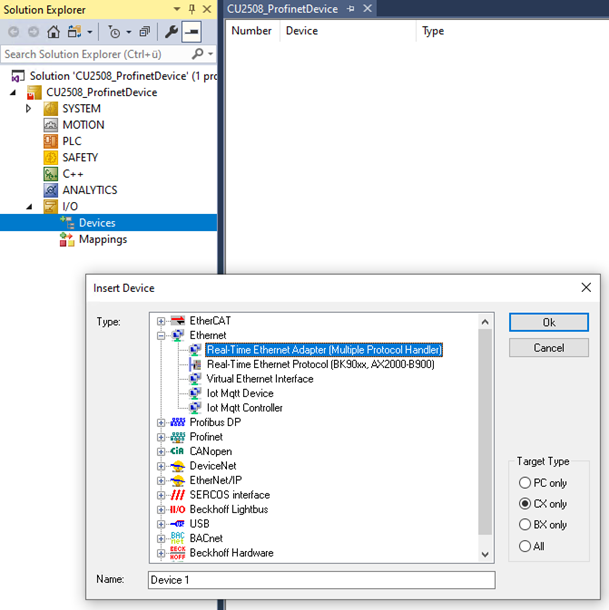Pin the CU2508_ProfinetDevice tab
The width and height of the screenshot is (609, 610).
point(351,9)
